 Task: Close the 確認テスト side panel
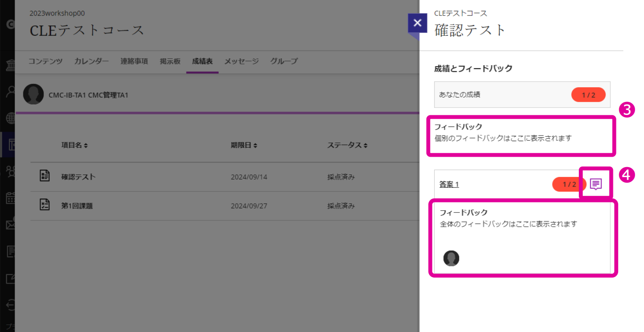[x=417, y=23]
